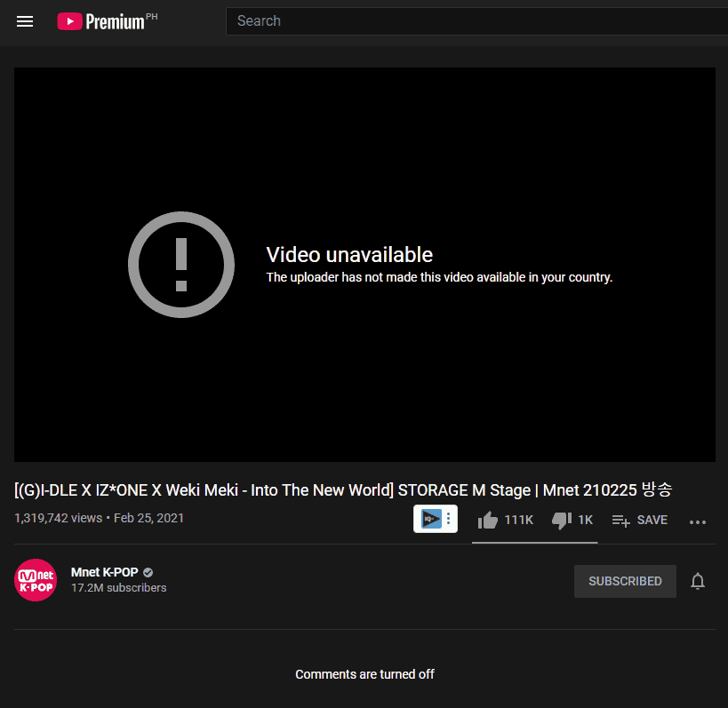Like the video with thumbs up
The image size is (728, 708).
487,520
